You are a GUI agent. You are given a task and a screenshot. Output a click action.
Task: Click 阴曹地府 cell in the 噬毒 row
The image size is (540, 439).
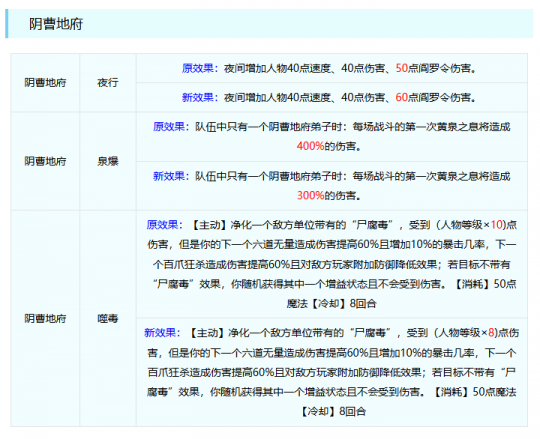[45, 318]
